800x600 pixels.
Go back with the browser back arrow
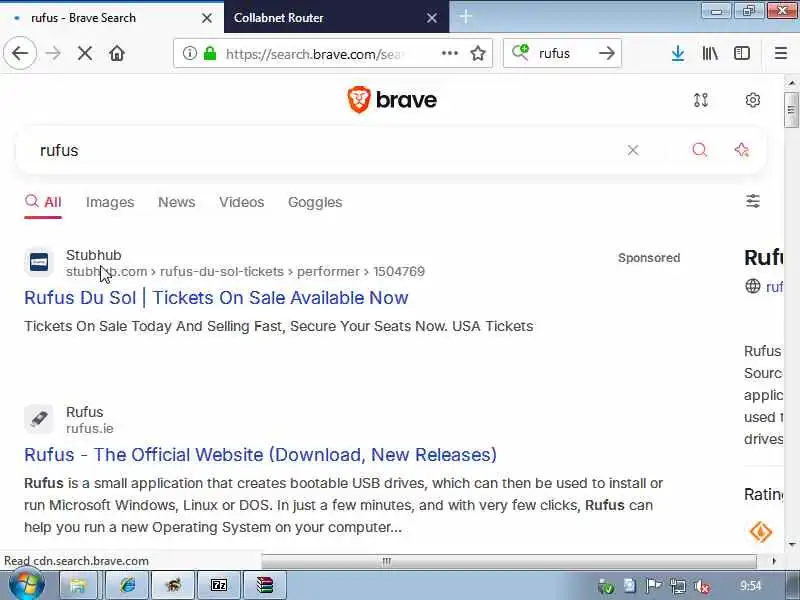coord(20,53)
